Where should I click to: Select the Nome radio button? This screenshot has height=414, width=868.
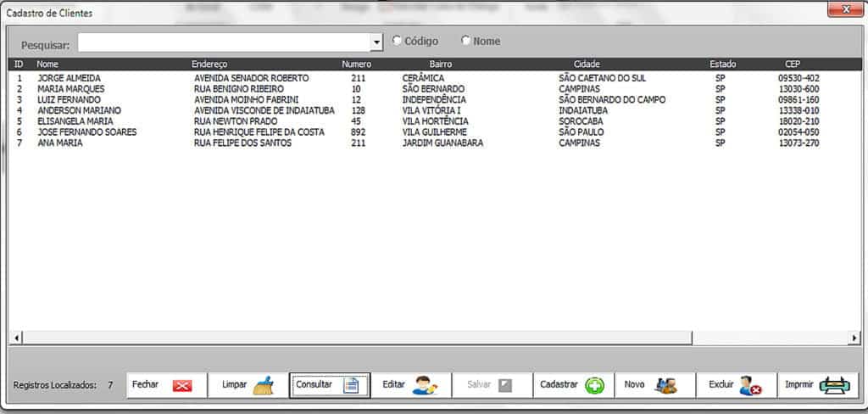tap(465, 41)
